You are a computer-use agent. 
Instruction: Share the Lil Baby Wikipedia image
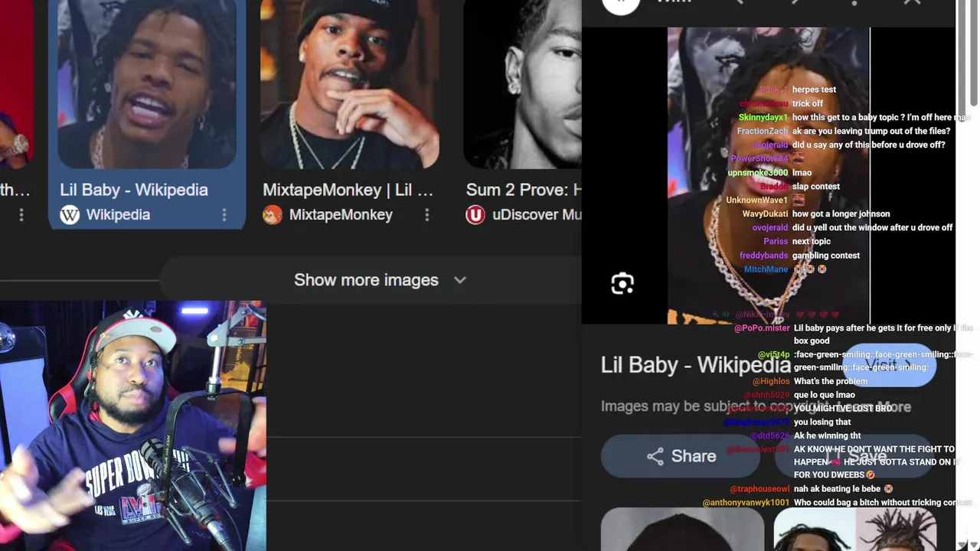(681, 456)
